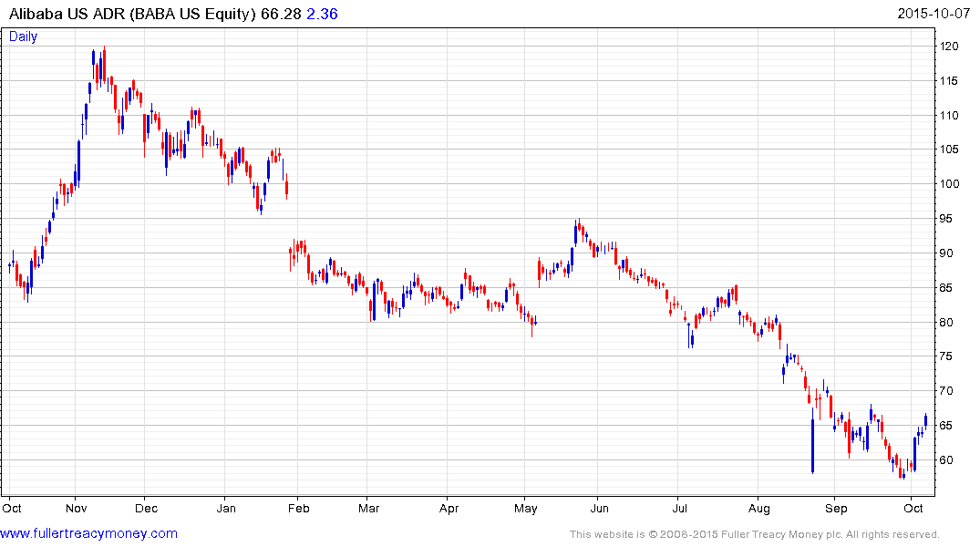Click the last price value 66.28
This screenshot has width=980, height=547.
(x=282, y=14)
